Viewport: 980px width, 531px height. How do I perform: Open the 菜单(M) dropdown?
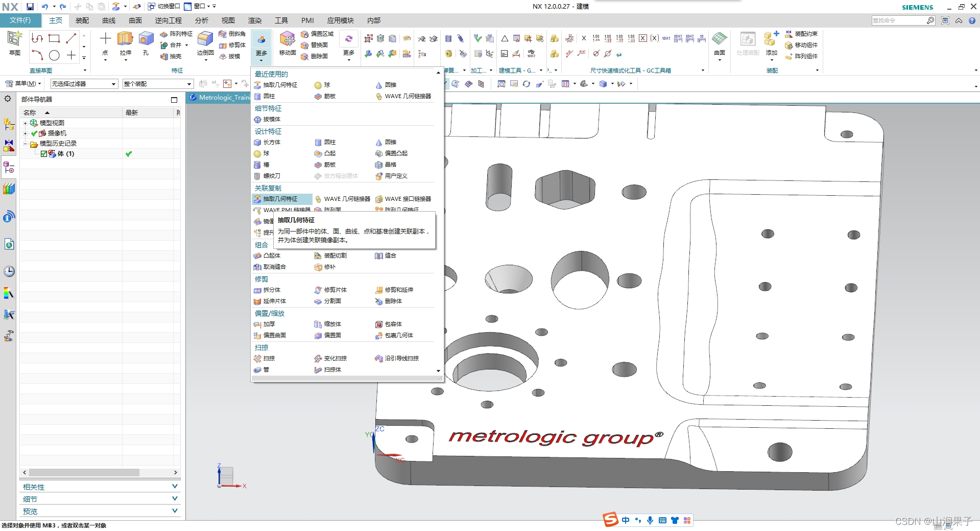24,84
